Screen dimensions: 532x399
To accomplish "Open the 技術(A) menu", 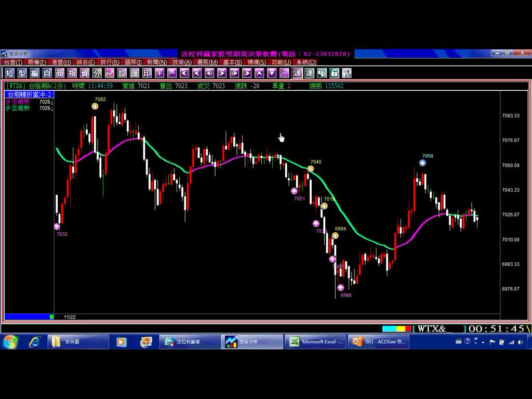I will click(x=182, y=62).
